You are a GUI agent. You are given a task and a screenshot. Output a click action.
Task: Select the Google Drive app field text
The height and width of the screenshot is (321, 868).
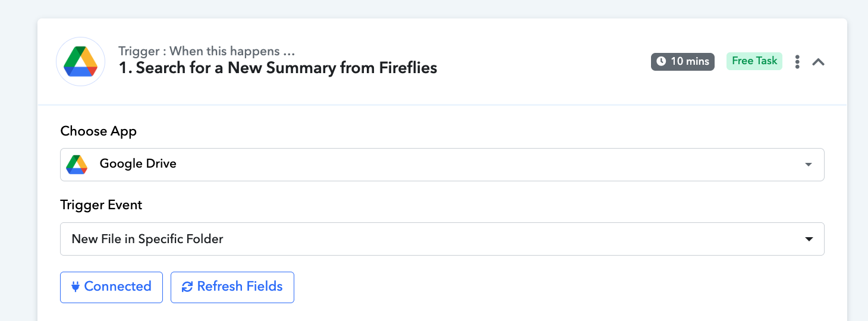[x=138, y=164]
